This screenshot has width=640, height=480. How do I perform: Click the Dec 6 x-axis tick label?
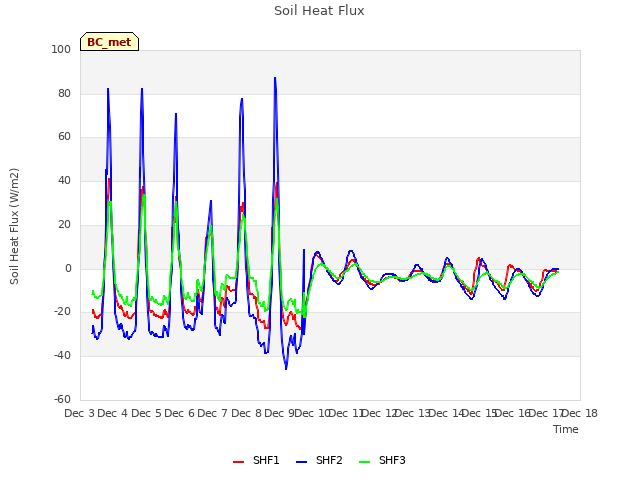[x=180, y=413]
